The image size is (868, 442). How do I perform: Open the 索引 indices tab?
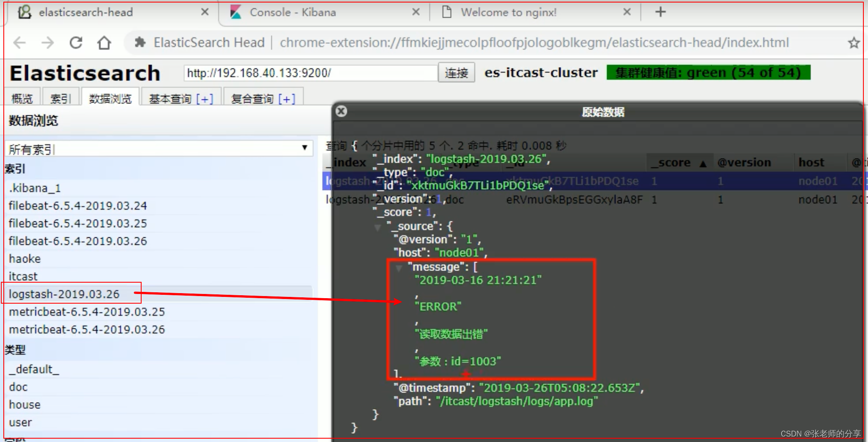tap(60, 99)
